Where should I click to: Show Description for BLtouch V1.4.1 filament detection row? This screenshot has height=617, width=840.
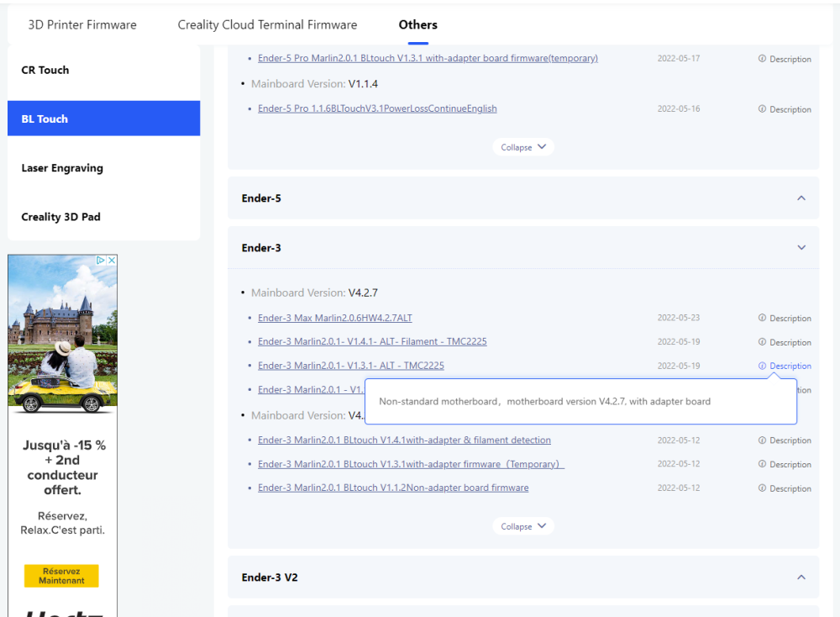click(x=785, y=440)
